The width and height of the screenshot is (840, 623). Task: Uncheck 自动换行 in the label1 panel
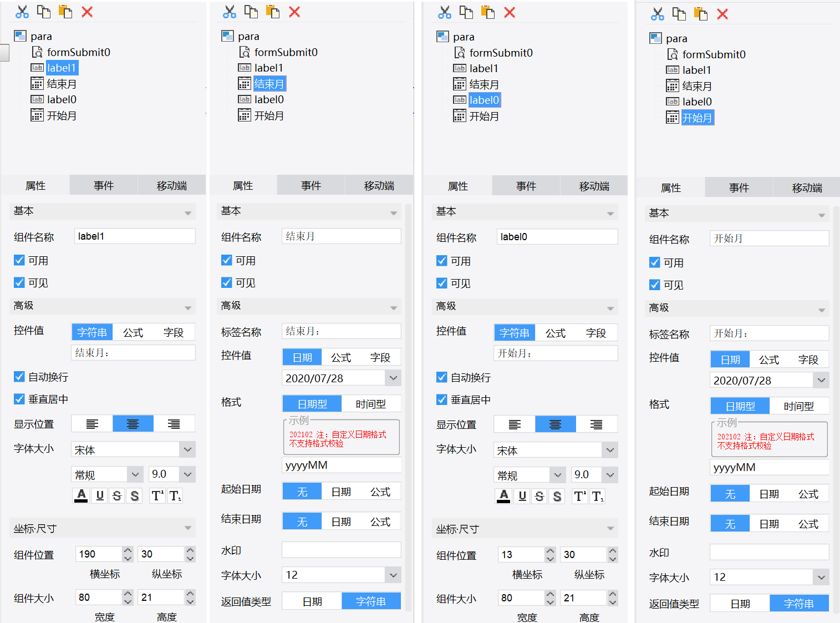click(x=19, y=377)
